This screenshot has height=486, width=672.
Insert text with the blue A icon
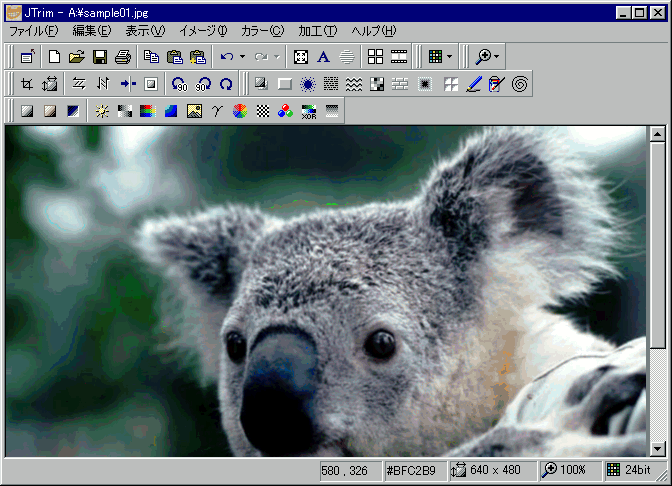pos(324,57)
